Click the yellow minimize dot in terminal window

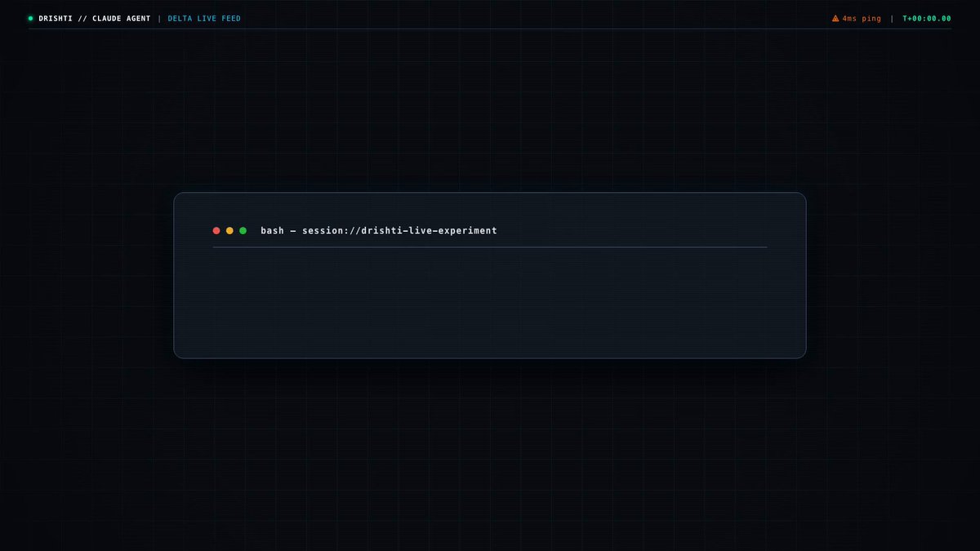[229, 231]
